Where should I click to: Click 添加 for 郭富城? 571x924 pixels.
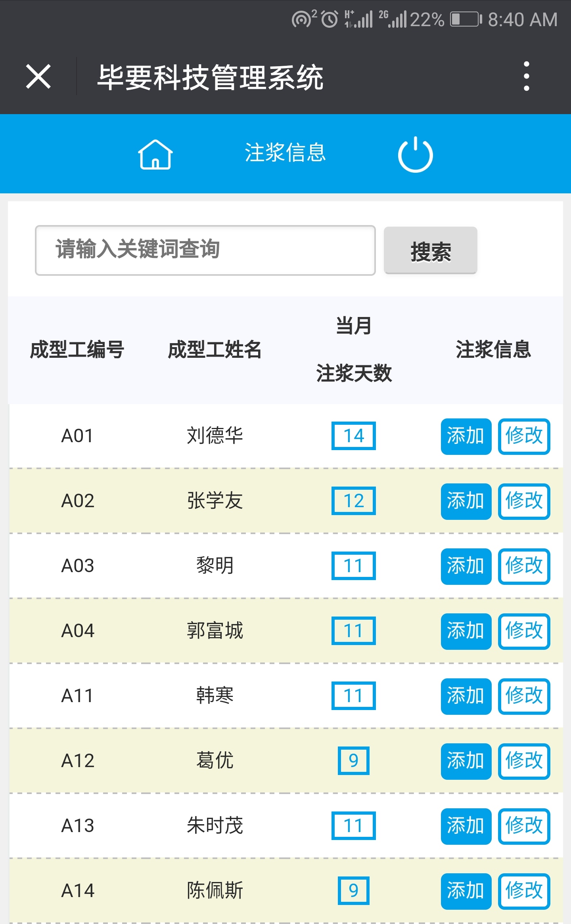466,631
